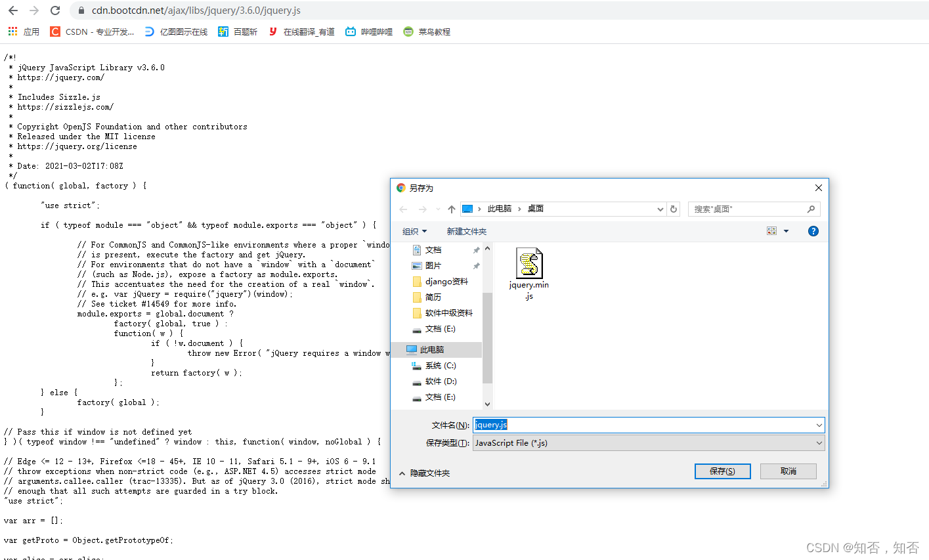Click 'https://jquery.com/' text in page
929x560 pixels.
click(x=60, y=77)
